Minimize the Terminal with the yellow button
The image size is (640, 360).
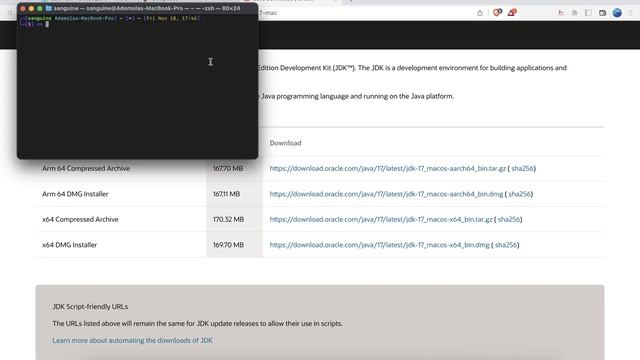pos(31,8)
